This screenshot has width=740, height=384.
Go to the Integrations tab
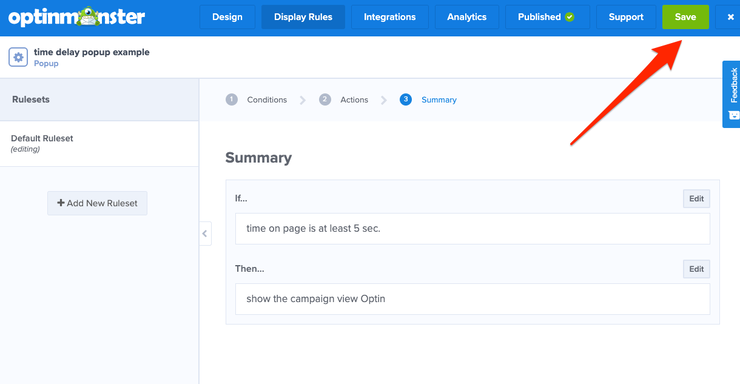click(389, 17)
